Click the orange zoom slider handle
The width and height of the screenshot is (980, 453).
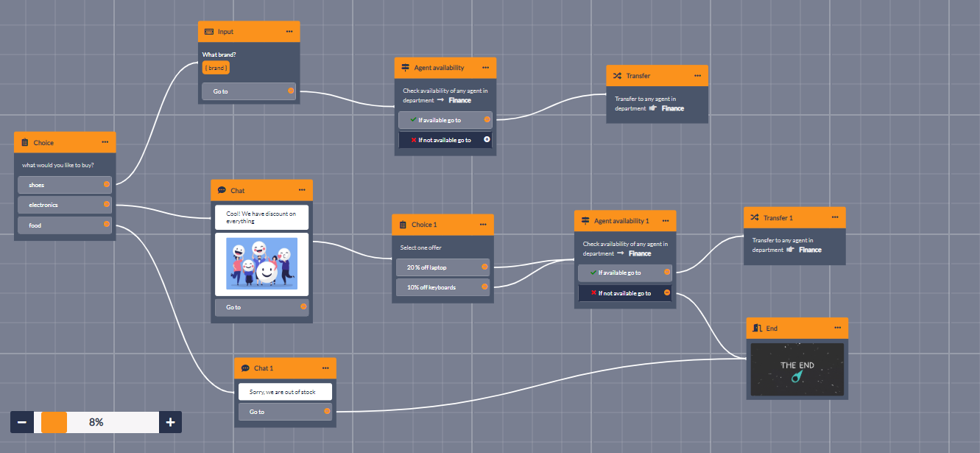coord(54,422)
